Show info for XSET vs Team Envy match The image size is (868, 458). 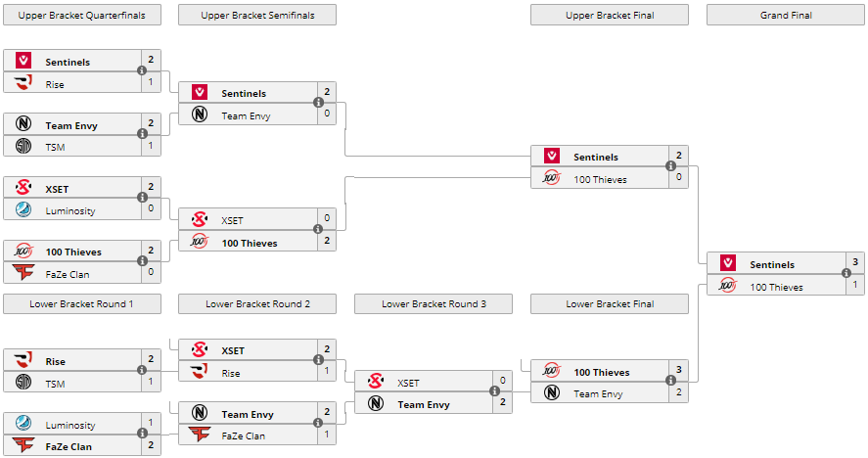[x=494, y=392]
